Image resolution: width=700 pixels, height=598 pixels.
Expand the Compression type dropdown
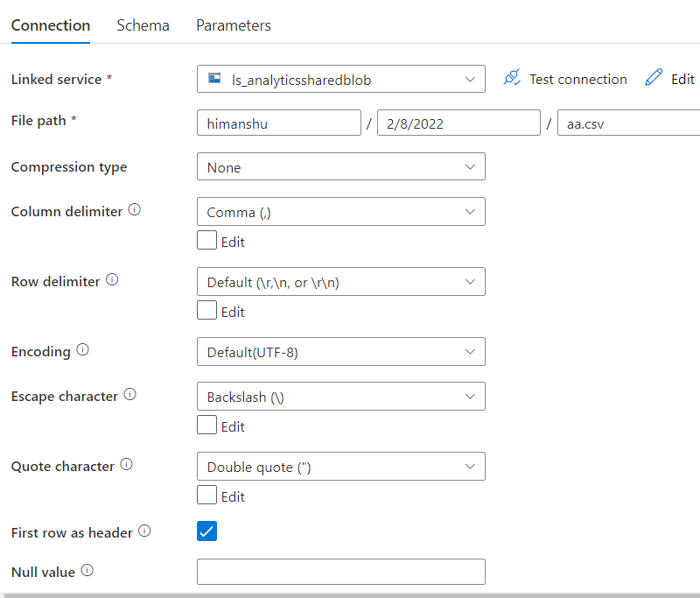point(470,166)
